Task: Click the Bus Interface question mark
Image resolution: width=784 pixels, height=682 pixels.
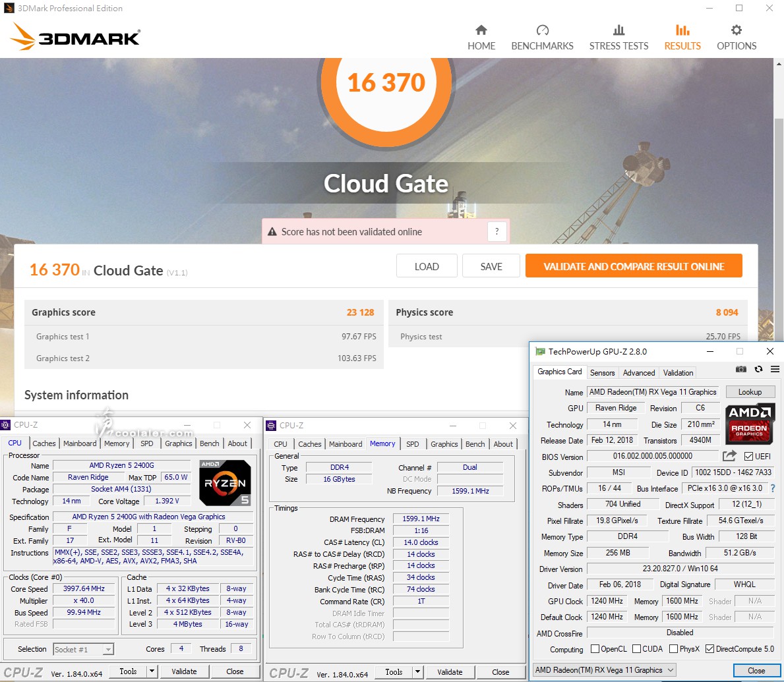Action: (773, 488)
